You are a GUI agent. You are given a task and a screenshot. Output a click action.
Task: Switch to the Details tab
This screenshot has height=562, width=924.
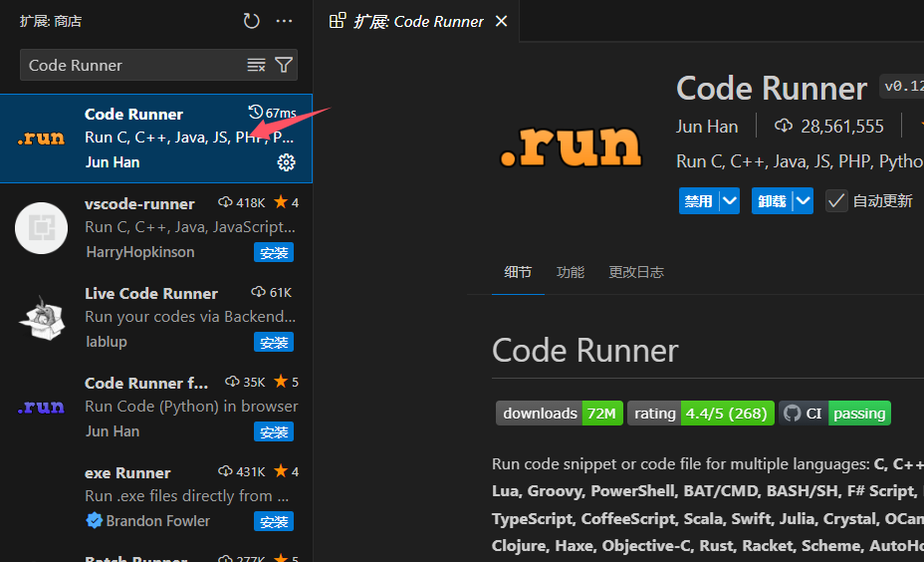pyautogui.click(x=518, y=272)
